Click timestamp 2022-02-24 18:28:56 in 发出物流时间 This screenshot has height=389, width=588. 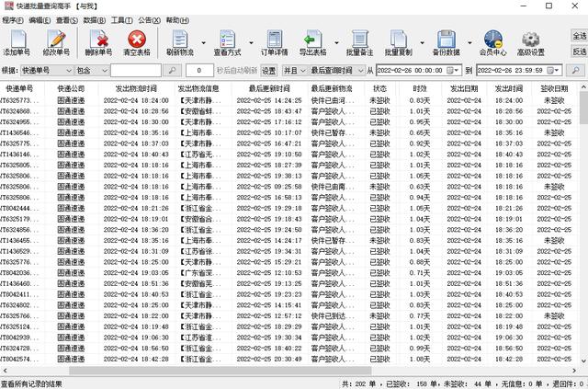136,111
